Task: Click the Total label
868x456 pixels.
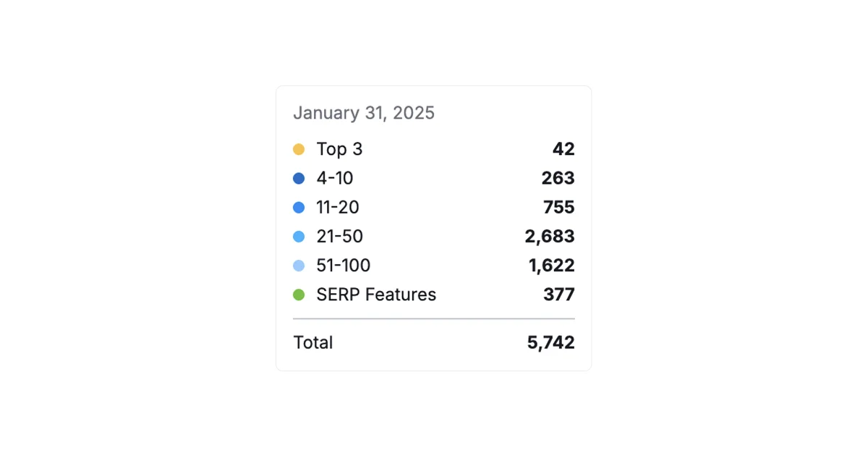Action: tap(313, 342)
